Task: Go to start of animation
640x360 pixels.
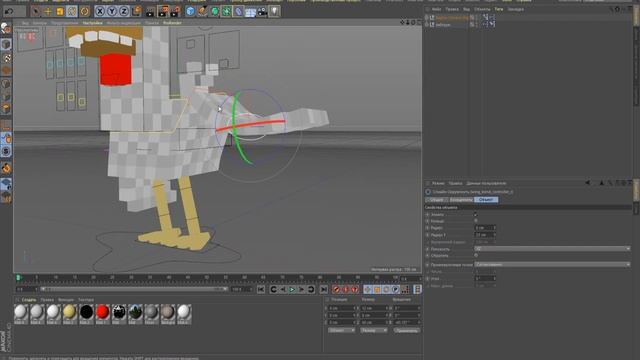Action: pos(261,289)
